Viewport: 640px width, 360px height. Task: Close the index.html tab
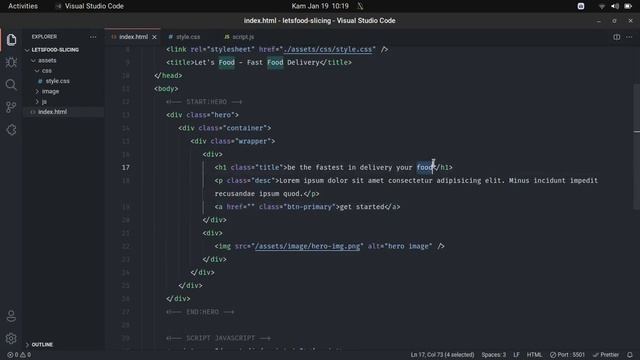(154, 37)
